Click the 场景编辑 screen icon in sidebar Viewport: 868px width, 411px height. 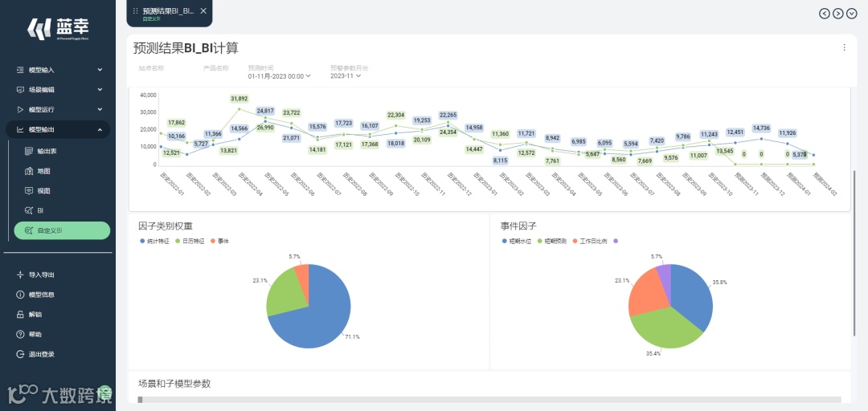tap(20, 90)
